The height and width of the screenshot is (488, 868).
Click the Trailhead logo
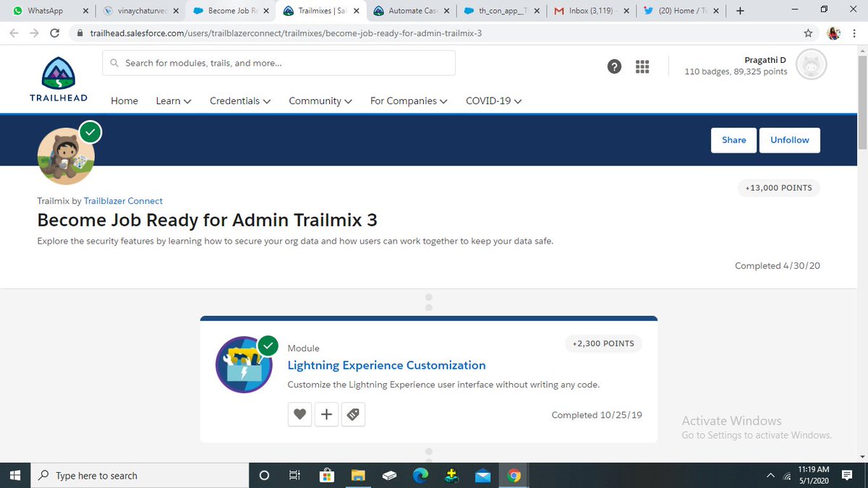click(58, 79)
